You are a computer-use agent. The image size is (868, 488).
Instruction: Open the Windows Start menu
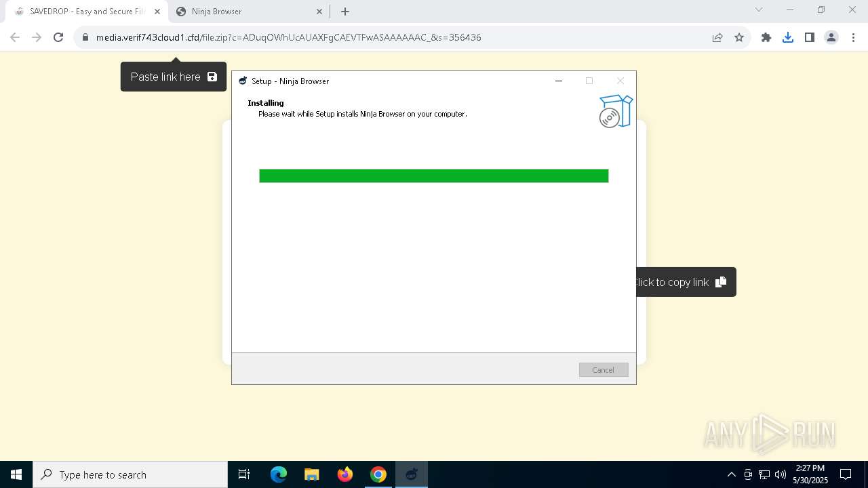coord(16,474)
